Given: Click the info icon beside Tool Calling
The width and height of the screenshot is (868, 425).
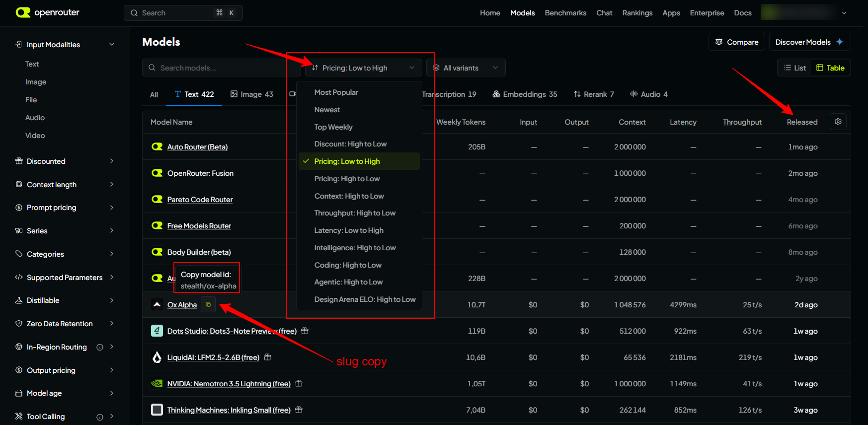Looking at the screenshot, I should [100, 417].
